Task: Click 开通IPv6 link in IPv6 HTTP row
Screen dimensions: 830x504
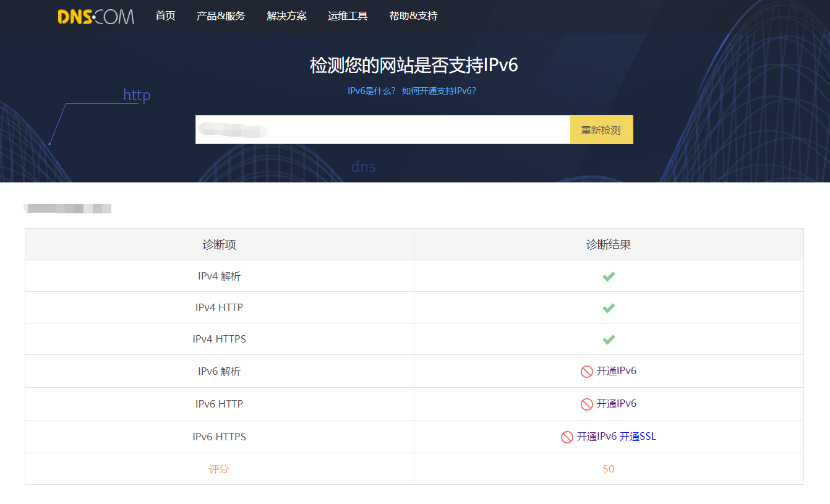Action: [x=616, y=404]
